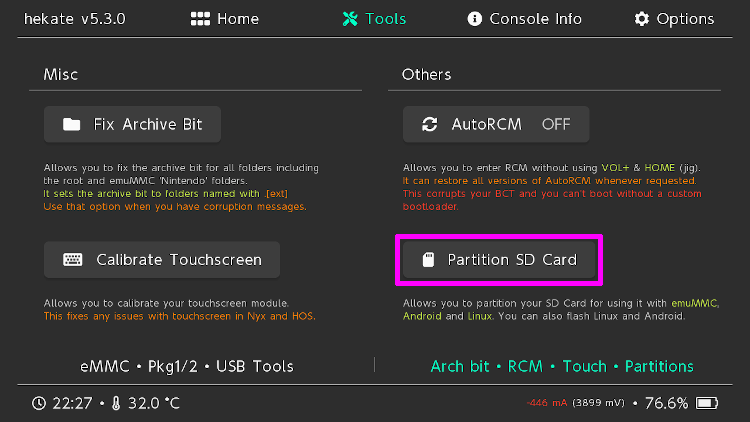Click the Options gear icon
This screenshot has width=750, height=422.
click(x=641, y=19)
